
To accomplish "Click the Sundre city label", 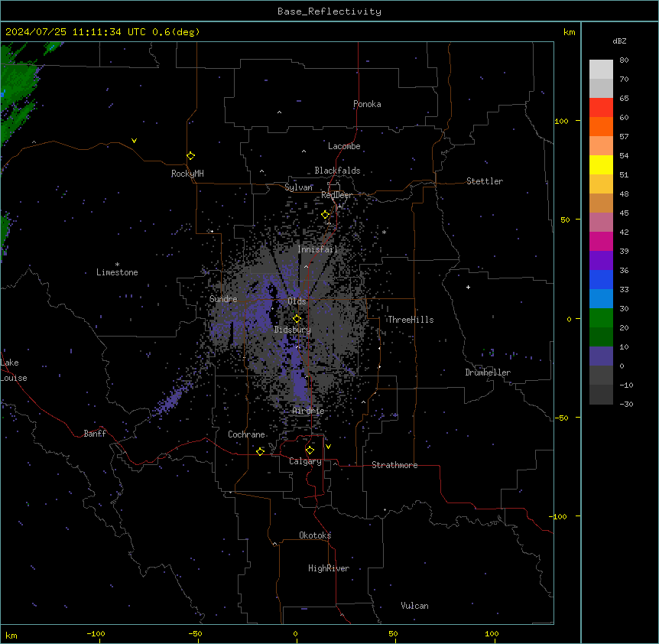I will 223,299.
